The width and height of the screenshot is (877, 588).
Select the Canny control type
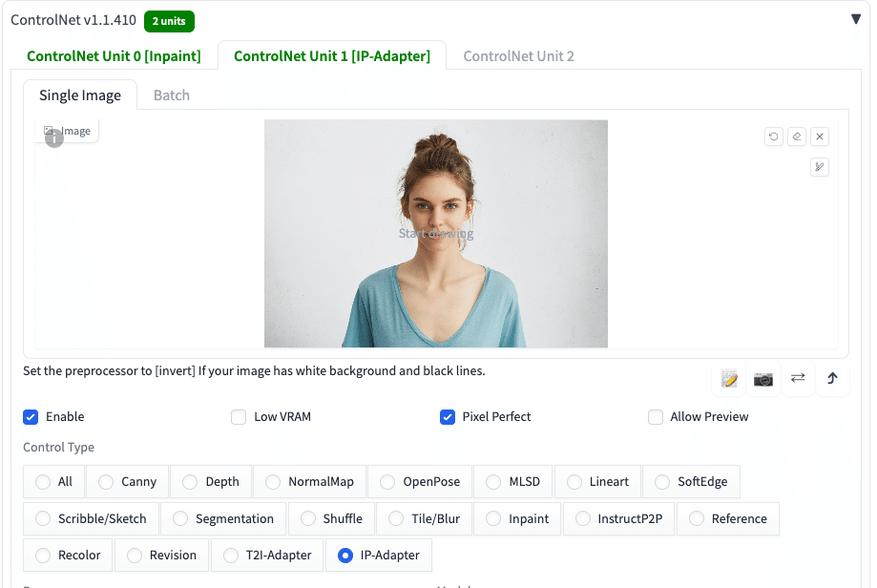pyautogui.click(x=128, y=482)
